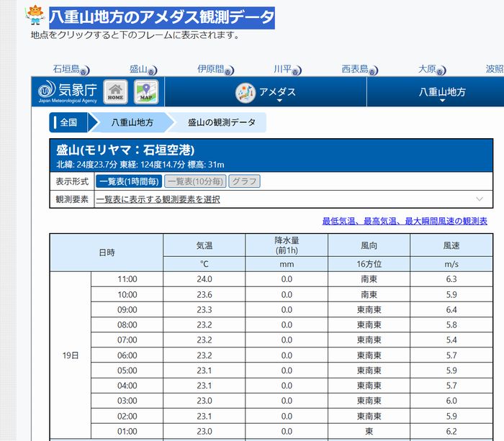Switch to 一覧表(10分毎) view
This screenshot has width=504, height=441.
195,181
